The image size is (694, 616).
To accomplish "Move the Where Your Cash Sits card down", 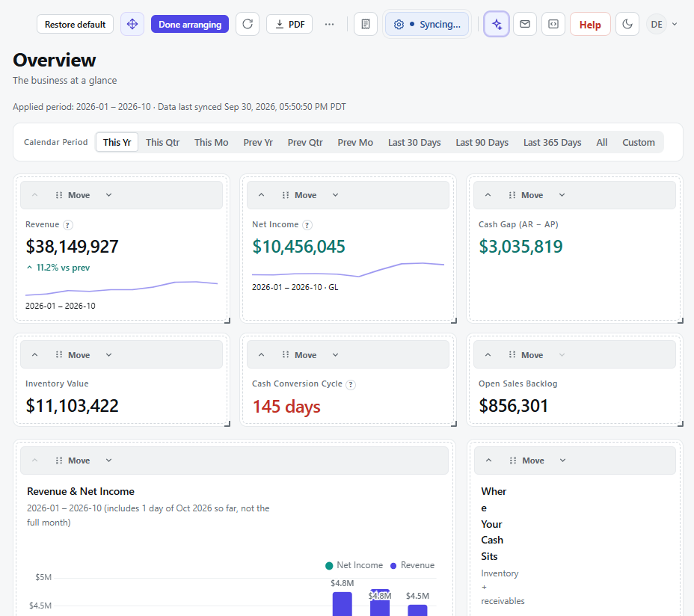I will (x=563, y=461).
